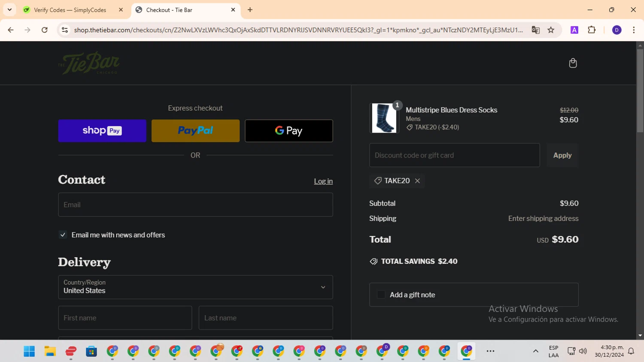The image size is (644, 362).
Task: Remove the TAKE20 discount code
Action: coord(417,181)
